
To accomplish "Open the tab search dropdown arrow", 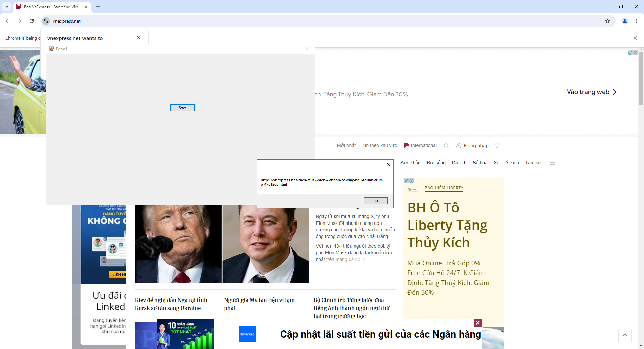I will tap(7, 7).
